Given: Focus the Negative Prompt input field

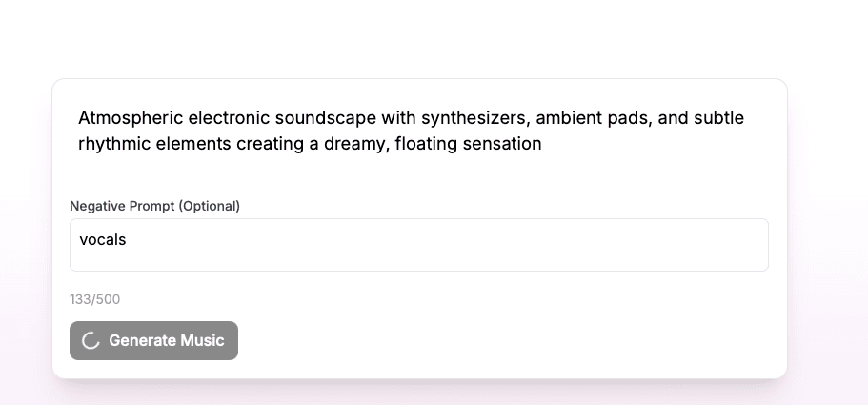Looking at the screenshot, I should [419, 245].
